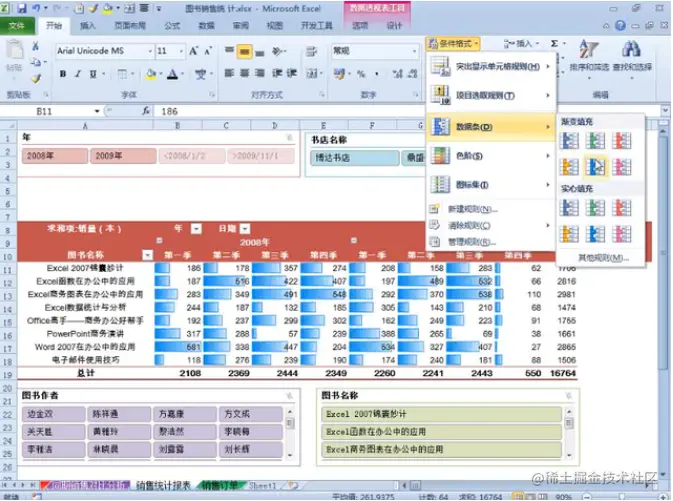Click the 方文成 author slicer button
This screenshot has width=673, height=501.
[251, 414]
